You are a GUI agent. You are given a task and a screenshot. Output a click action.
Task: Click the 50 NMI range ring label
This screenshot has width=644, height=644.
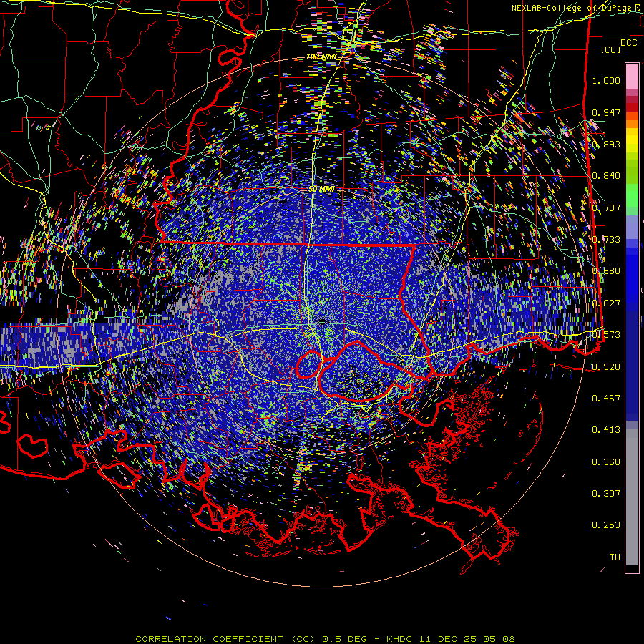pos(321,190)
